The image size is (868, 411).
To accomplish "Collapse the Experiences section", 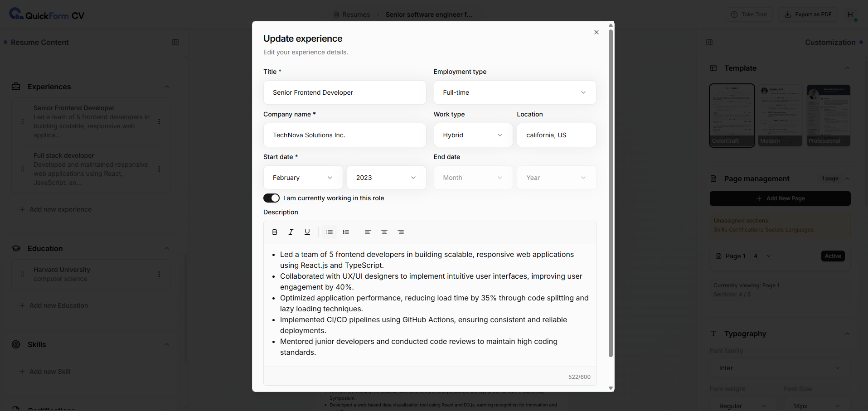I will click(167, 87).
